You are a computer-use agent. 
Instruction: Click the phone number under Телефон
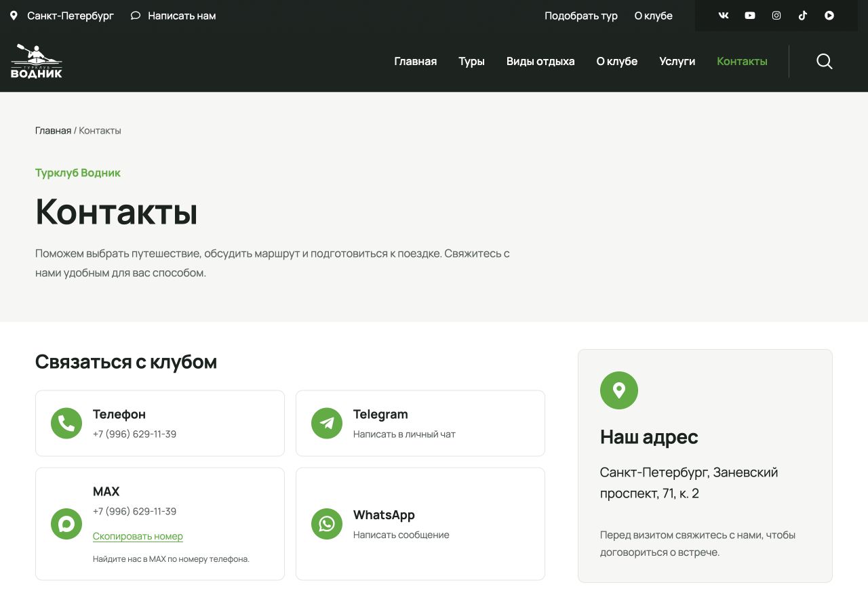[x=134, y=434]
